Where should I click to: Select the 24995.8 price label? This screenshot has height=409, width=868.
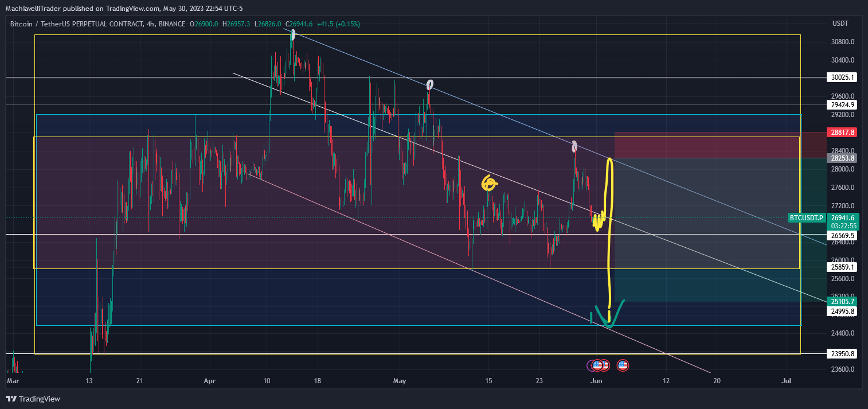(842, 311)
